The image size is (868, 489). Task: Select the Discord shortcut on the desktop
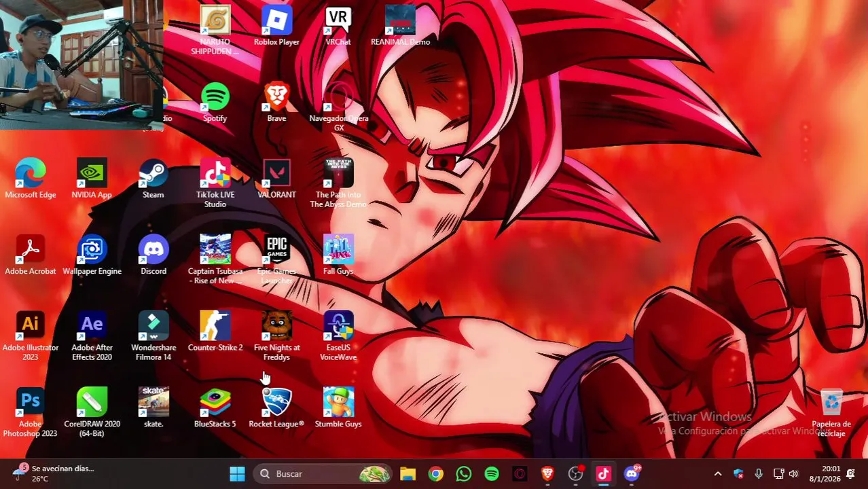click(153, 255)
